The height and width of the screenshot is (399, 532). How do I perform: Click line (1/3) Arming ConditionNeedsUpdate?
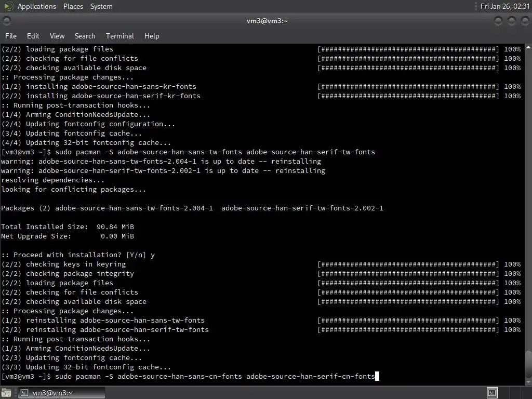coord(76,349)
